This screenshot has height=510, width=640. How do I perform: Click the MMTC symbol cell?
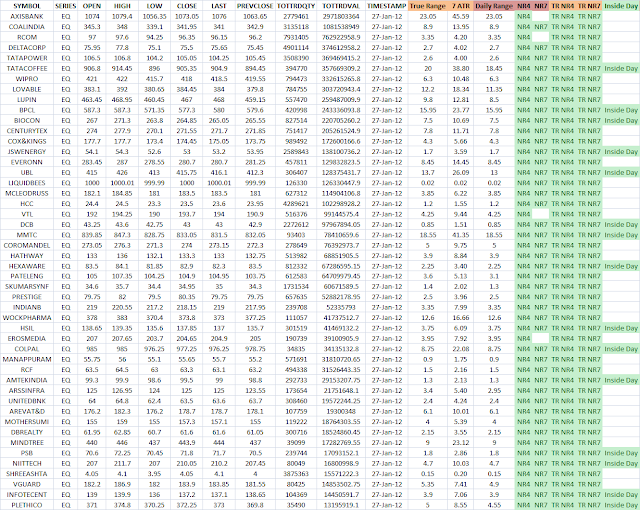pyautogui.click(x=27, y=235)
